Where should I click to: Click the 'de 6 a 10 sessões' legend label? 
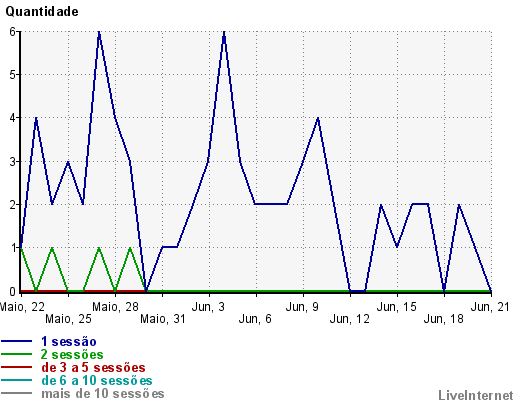[x=97, y=380]
